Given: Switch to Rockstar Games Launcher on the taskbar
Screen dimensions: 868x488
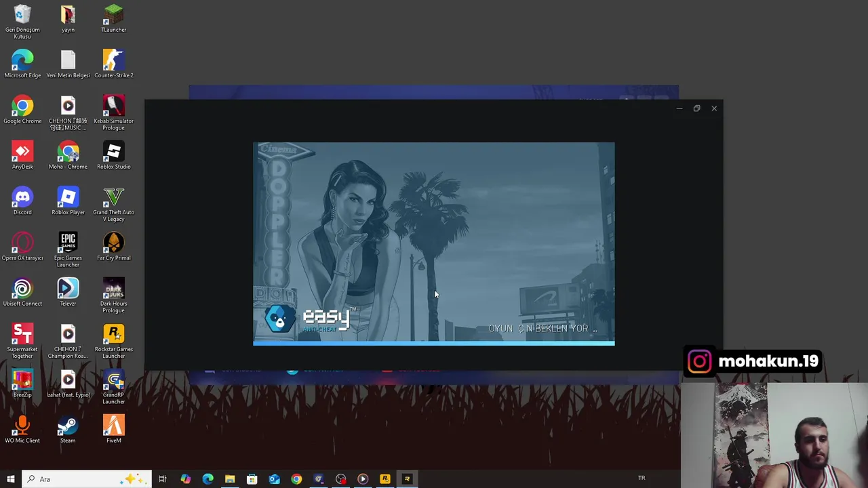Looking at the screenshot, I should click(x=384, y=479).
